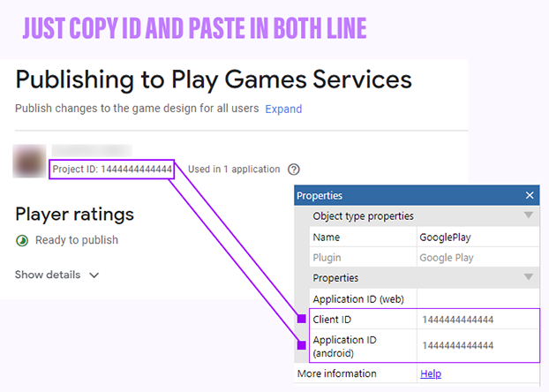The width and height of the screenshot is (549, 392).
Task: Click the 'Plugin' property label
Action: [327, 258]
